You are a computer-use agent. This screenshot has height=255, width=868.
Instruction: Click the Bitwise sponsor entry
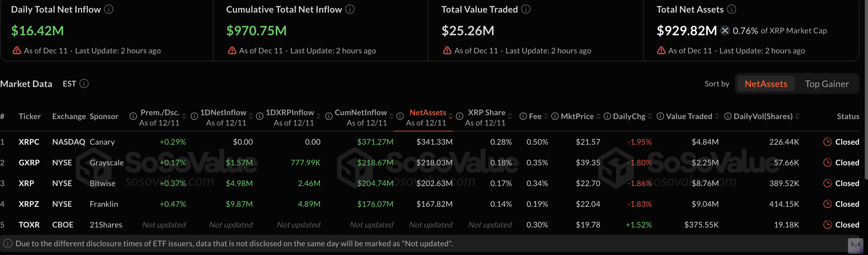(103, 183)
